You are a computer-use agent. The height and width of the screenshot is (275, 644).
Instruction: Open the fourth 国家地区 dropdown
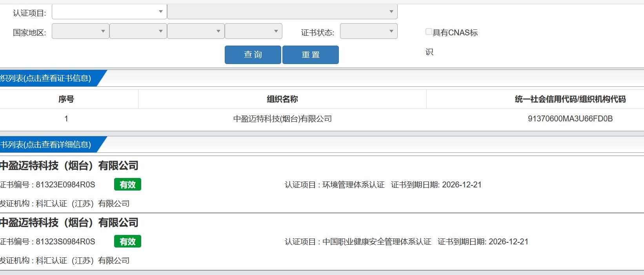253,31
